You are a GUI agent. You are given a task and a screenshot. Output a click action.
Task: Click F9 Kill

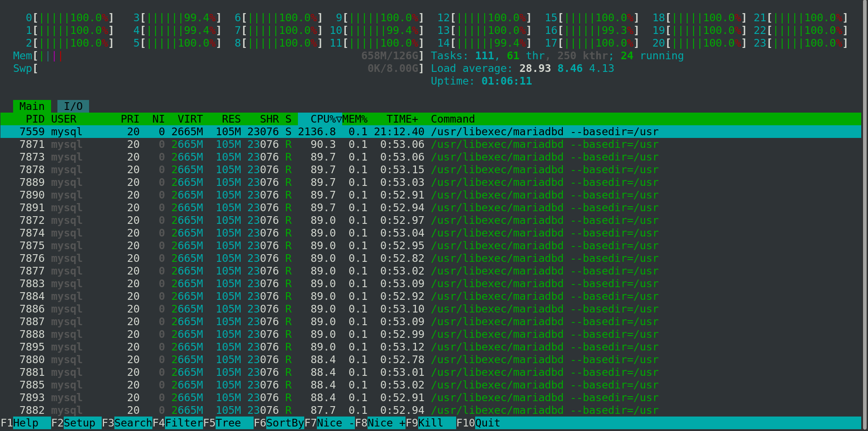[x=431, y=423]
